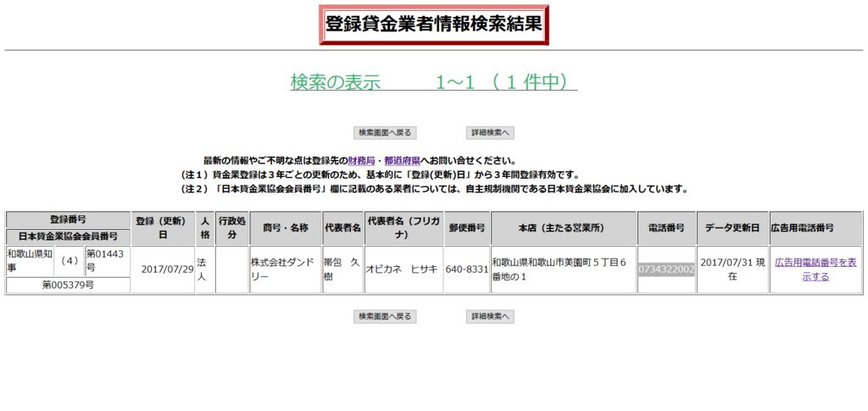Open the 財務局 link

(361, 162)
